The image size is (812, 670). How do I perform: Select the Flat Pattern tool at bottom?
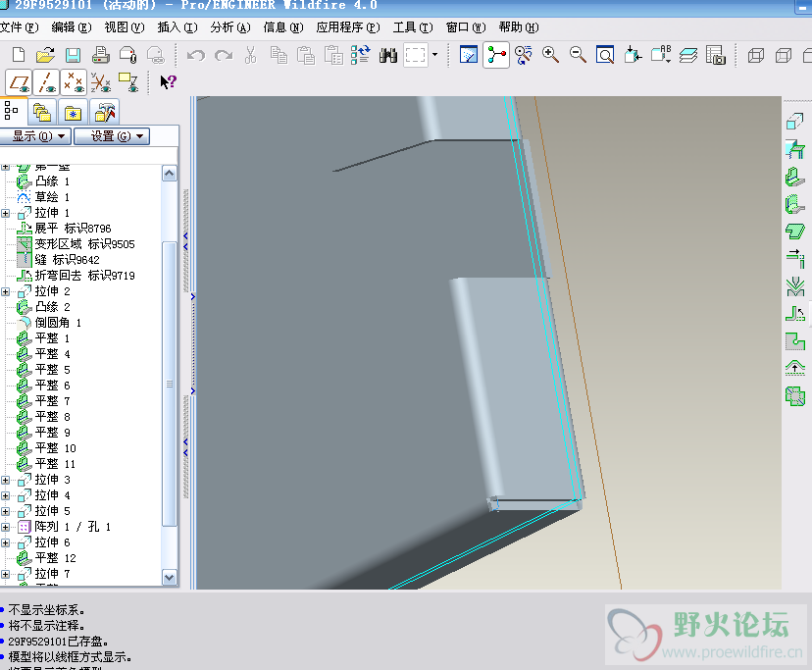pos(795,396)
